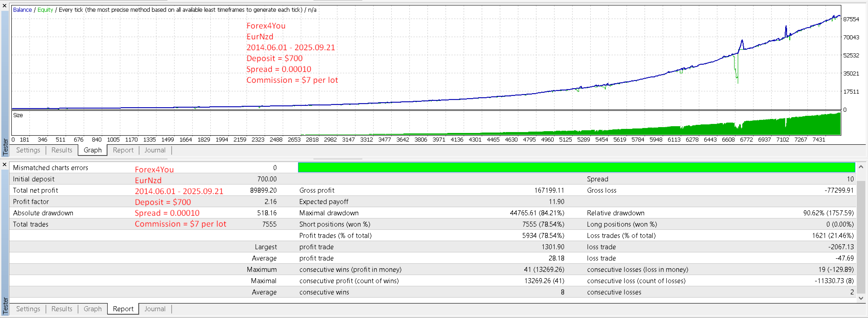Screen dimensions: 868x318
Task: Switch to Results tab in upper panel
Action: [62, 150]
